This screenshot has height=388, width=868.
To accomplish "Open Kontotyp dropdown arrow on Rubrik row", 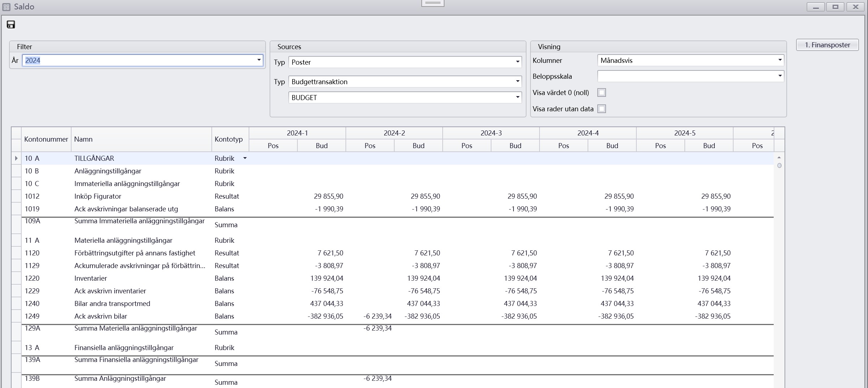I will point(245,158).
